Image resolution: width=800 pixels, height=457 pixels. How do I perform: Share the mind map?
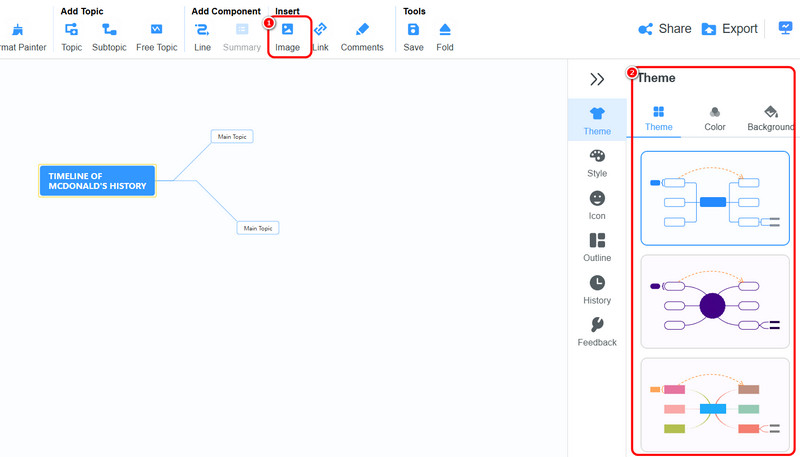tap(665, 29)
